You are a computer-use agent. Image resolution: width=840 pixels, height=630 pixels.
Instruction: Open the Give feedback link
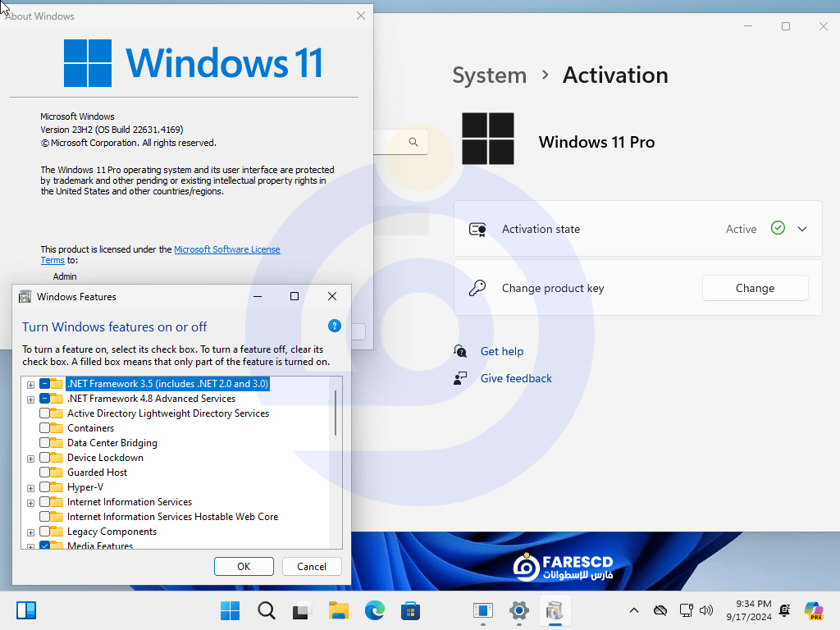pyautogui.click(x=516, y=378)
